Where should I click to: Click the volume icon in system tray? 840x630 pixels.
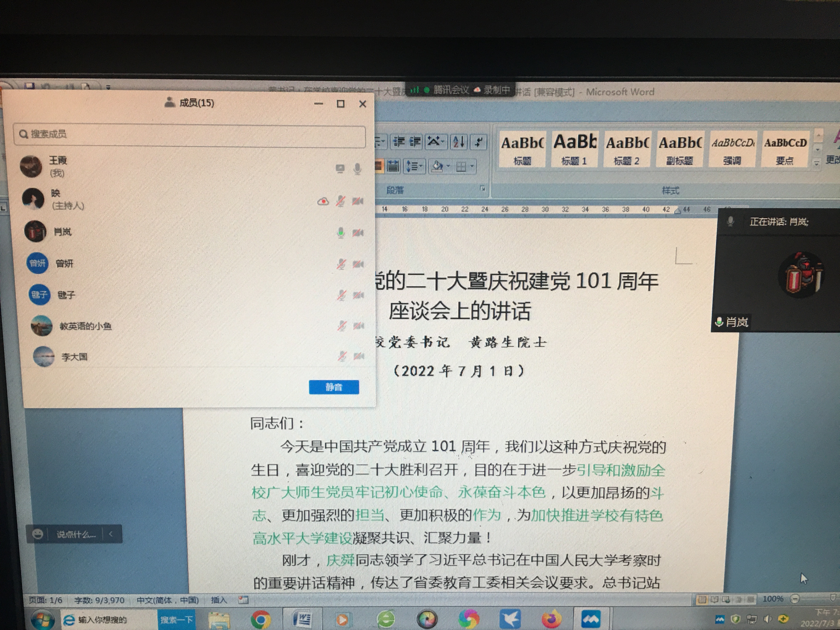click(767, 619)
